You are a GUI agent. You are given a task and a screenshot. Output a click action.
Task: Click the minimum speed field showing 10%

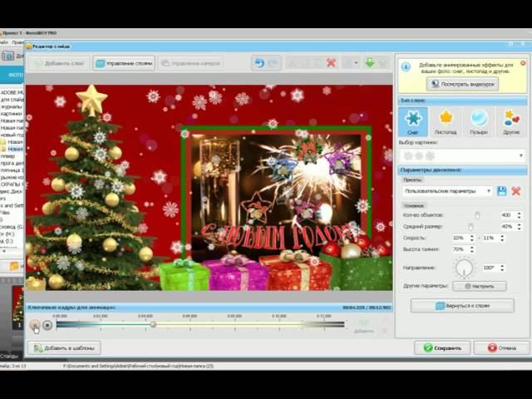point(461,239)
